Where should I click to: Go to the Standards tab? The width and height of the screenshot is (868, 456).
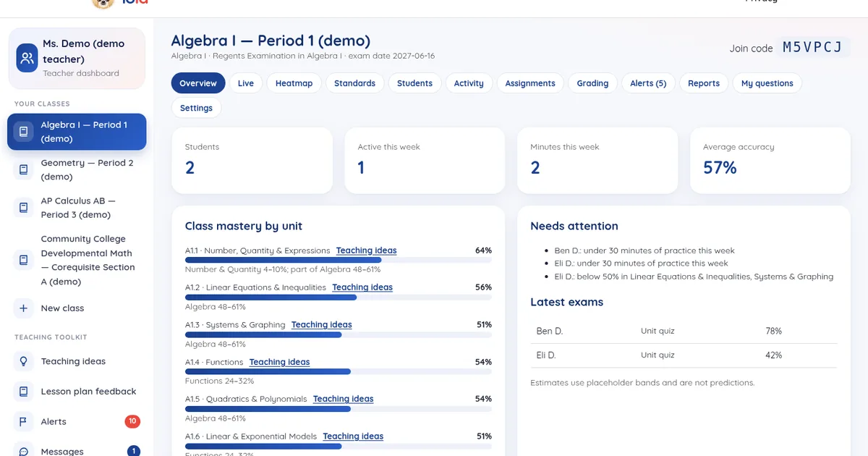pos(354,83)
